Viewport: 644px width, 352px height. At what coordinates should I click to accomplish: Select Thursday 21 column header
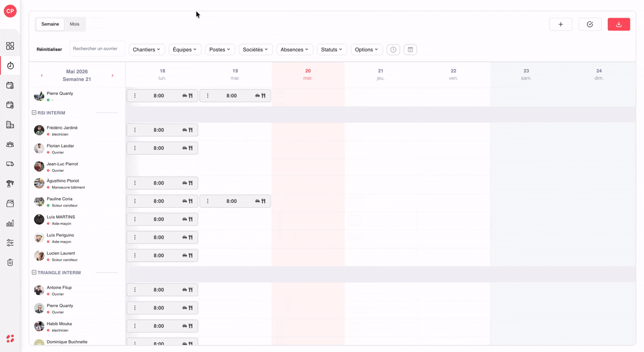[380, 75]
